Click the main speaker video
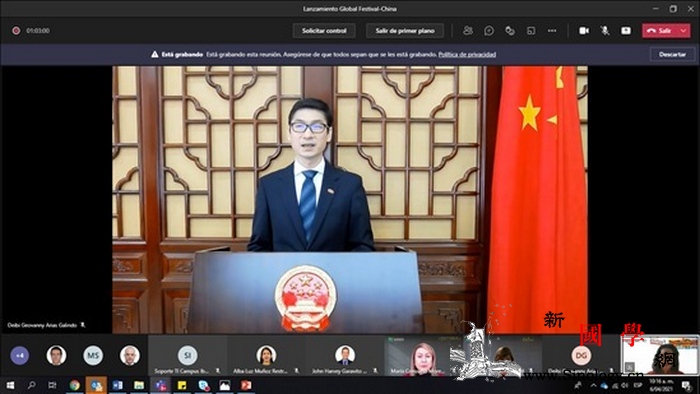The width and height of the screenshot is (700, 394). pos(350,199)
